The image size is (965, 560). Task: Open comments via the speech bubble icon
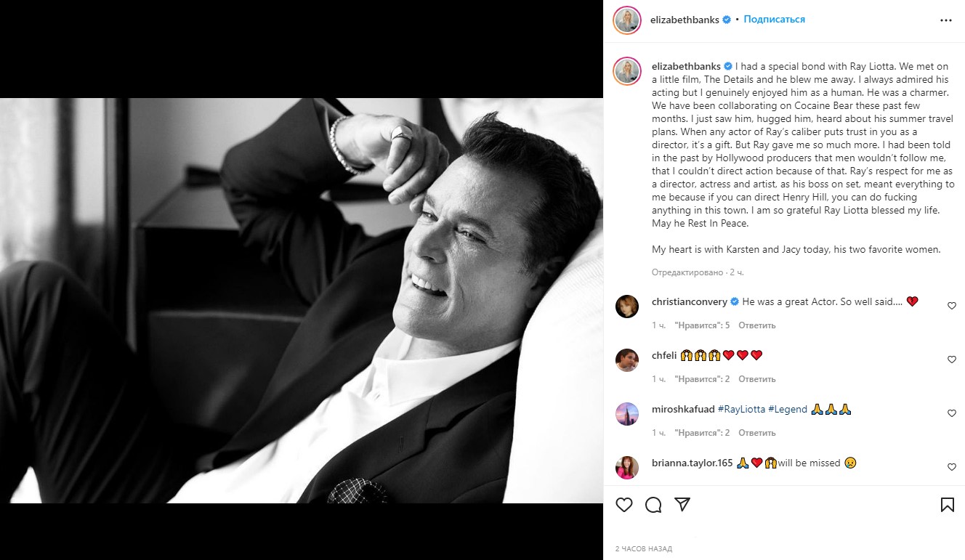coord(653,505)
